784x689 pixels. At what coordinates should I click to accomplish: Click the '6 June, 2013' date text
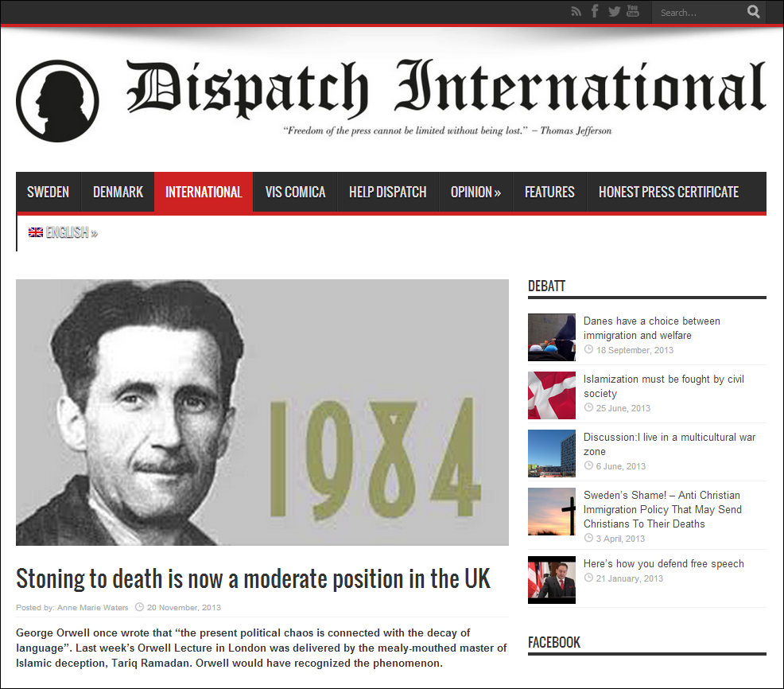coord(620,466)
